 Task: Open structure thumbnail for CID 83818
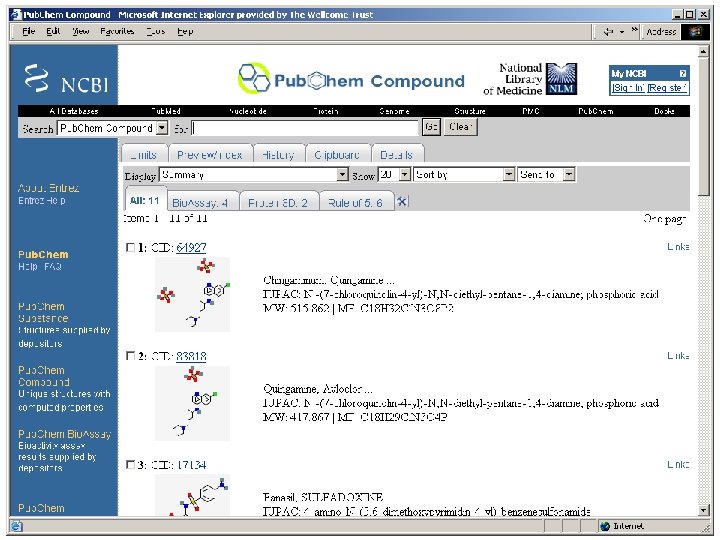click(192, 404)
